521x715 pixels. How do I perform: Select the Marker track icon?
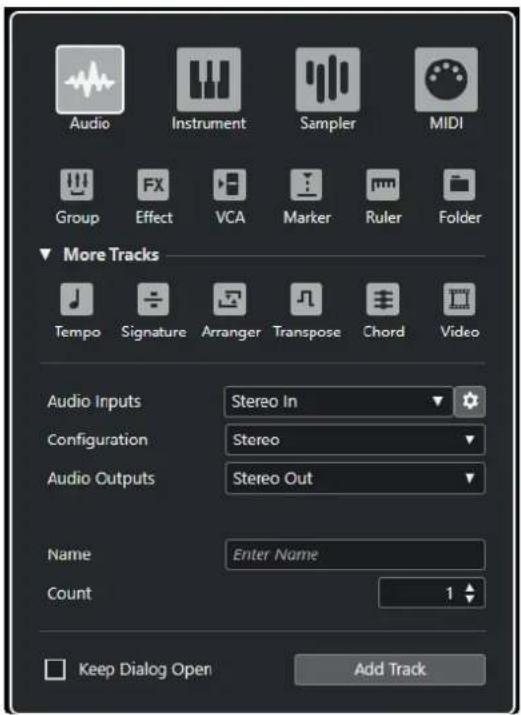[306, 185]
